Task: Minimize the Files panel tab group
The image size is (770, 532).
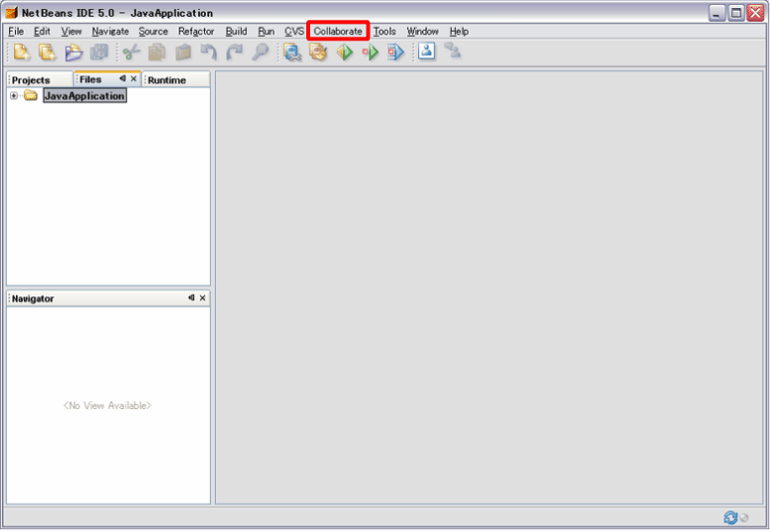Action: click(x=123, y=78)
